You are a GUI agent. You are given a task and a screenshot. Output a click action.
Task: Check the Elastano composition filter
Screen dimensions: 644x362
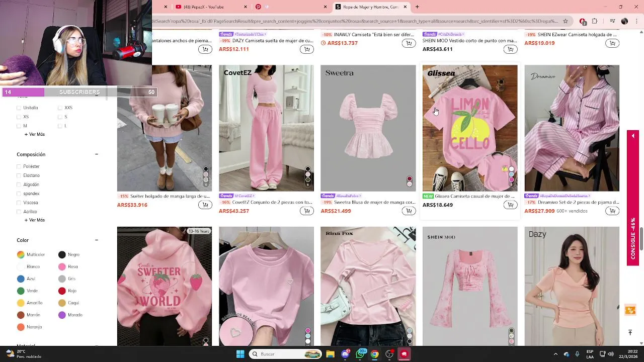click(19, 175)
